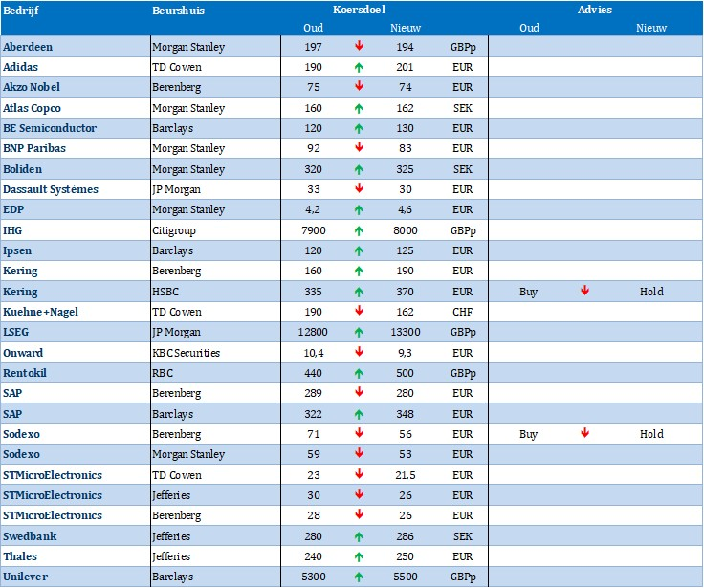
Task: Click the green up arrow in Adidas row
Action: click(x=359, y=67)
